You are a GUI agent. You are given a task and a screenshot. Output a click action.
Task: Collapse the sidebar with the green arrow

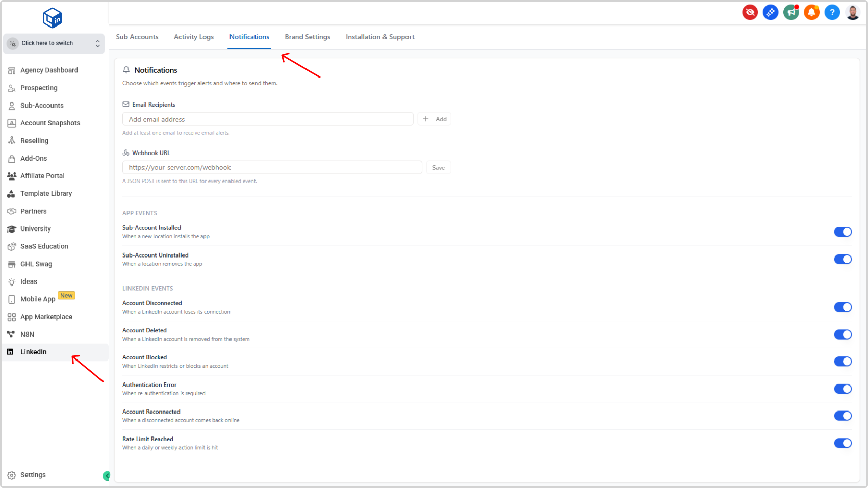pos(107,475)
